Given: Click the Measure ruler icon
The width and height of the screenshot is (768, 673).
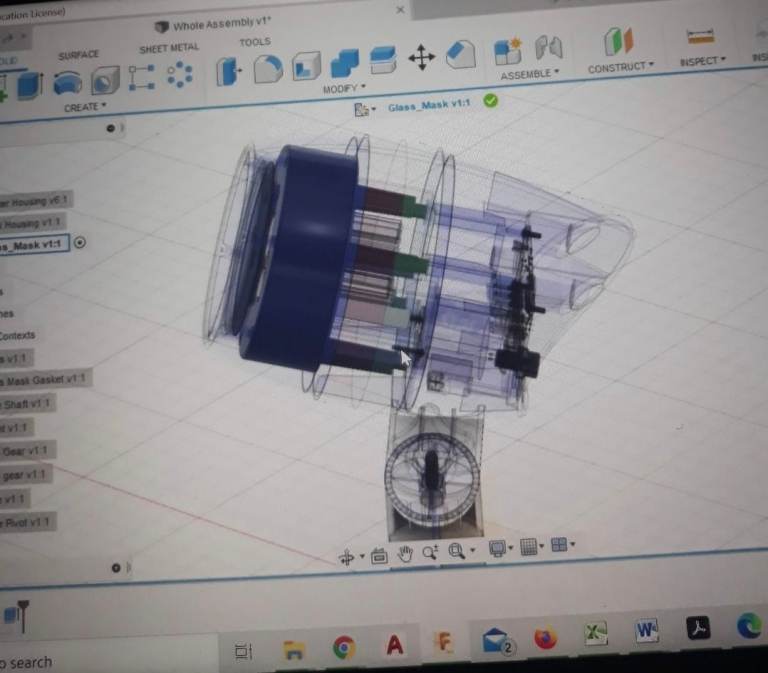Looking at the screenshot, I should click(699, 37).
